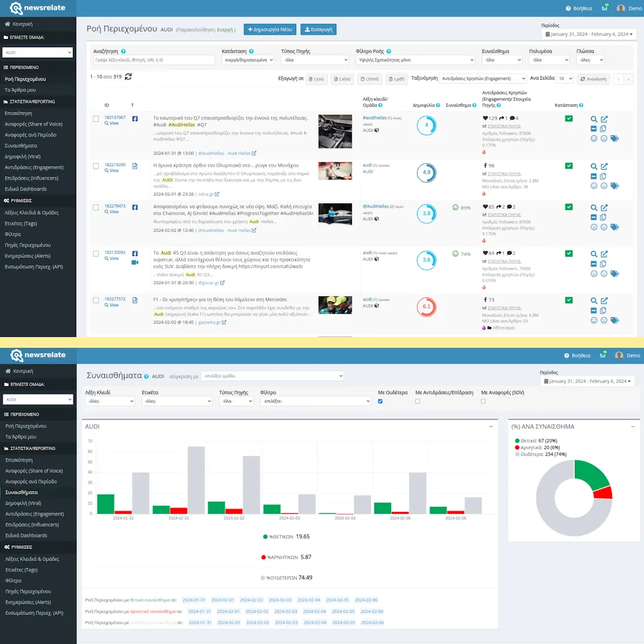644x644 pixels.
Task: Open the Γλώσσα language dropdown
Action: tap(590, 60)
